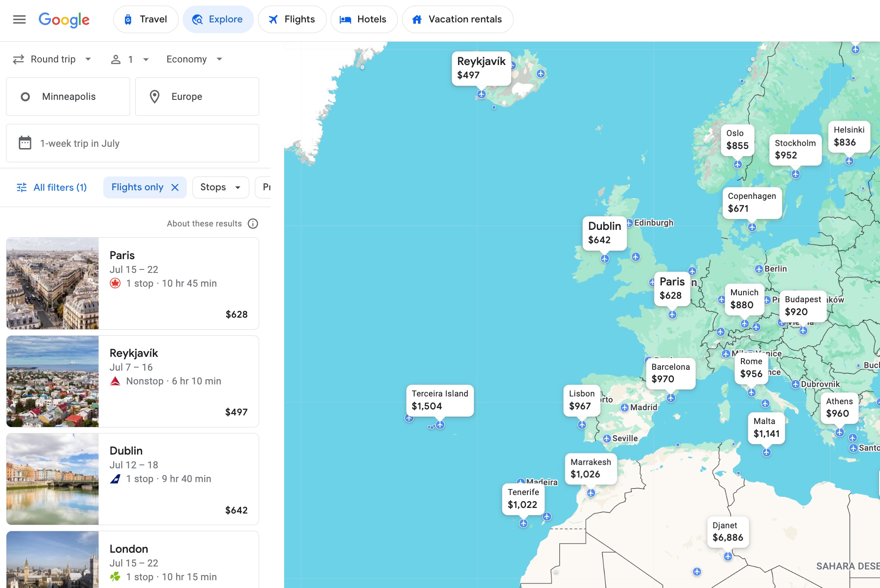The width and height of the screenshot is (880, 588).
Task: Open the Vacation rentals tab
Action: tap(457, 19)
